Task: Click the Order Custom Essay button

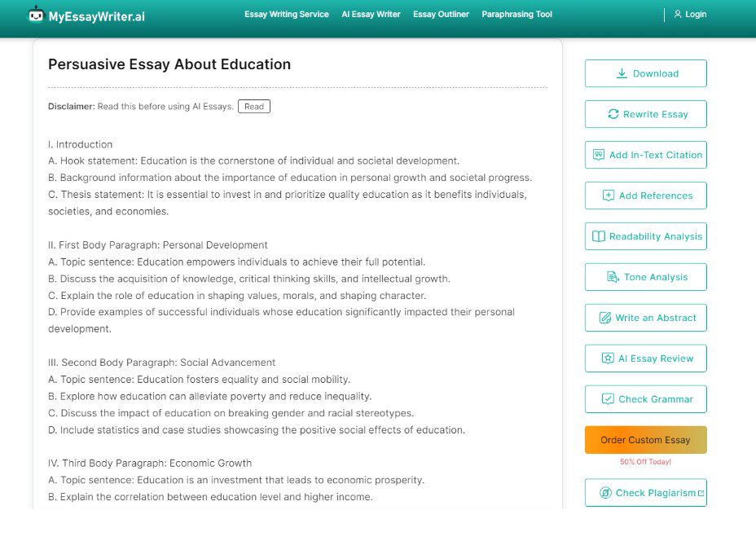Action: (645, 440)
